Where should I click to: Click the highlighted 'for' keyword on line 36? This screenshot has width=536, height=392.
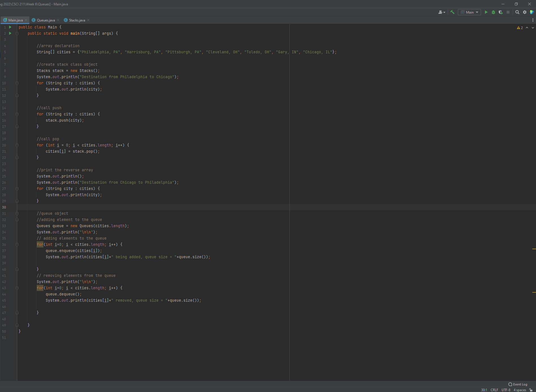(40, 244)
